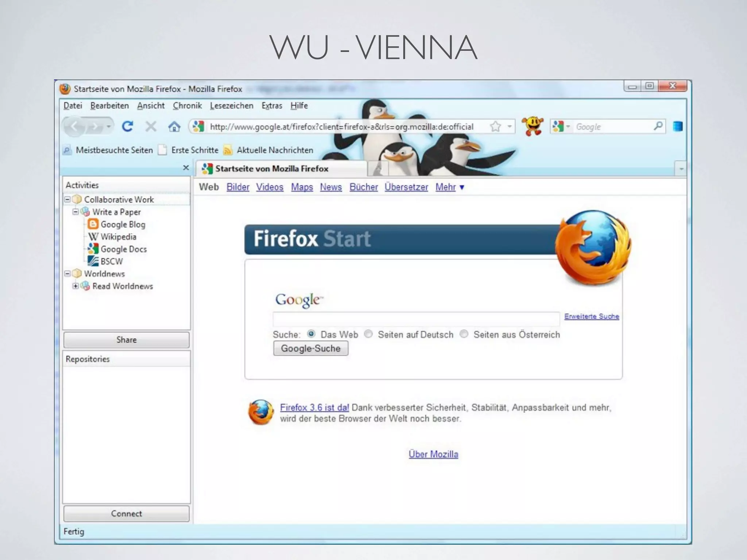Open a new tab button
747x560 pixels.
(378, 169)
